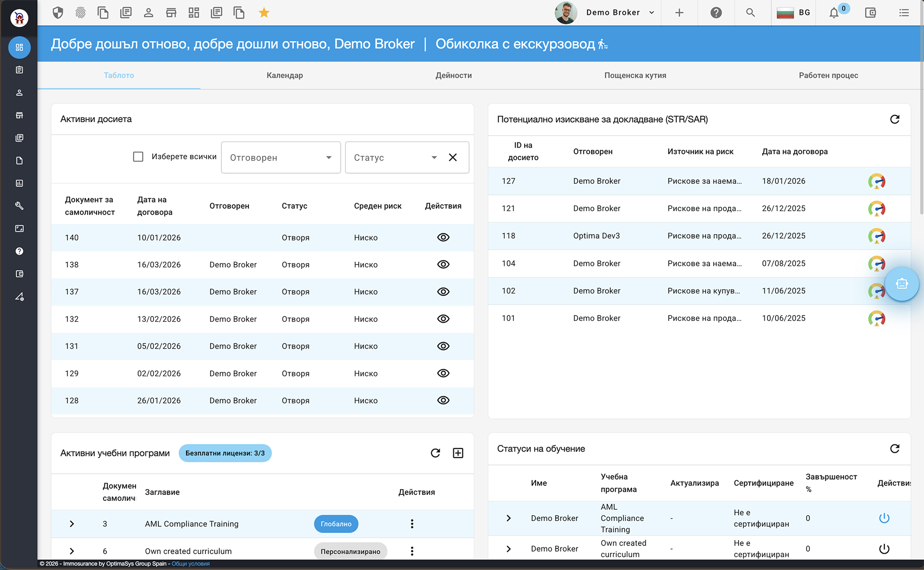Check the 'Изберете всички' checkbox
Screen dimensions: 924x570
138,157
